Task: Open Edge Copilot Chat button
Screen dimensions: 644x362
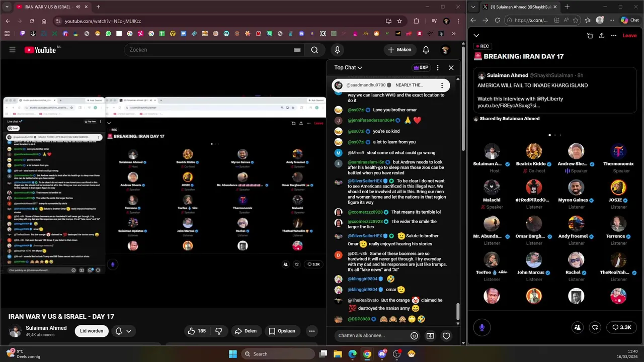Action: (629, 20)
